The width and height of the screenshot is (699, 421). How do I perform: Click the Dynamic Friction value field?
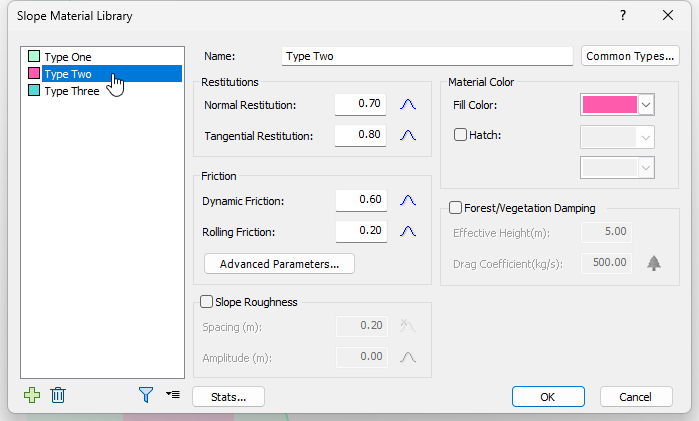[361, 200]
